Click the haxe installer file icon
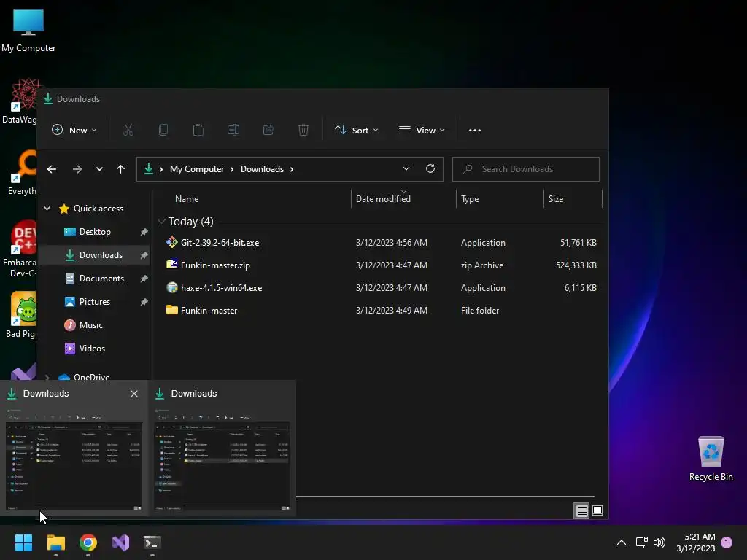Image resolution: width=747 pixels, height=560 pixels. [171, 287]
